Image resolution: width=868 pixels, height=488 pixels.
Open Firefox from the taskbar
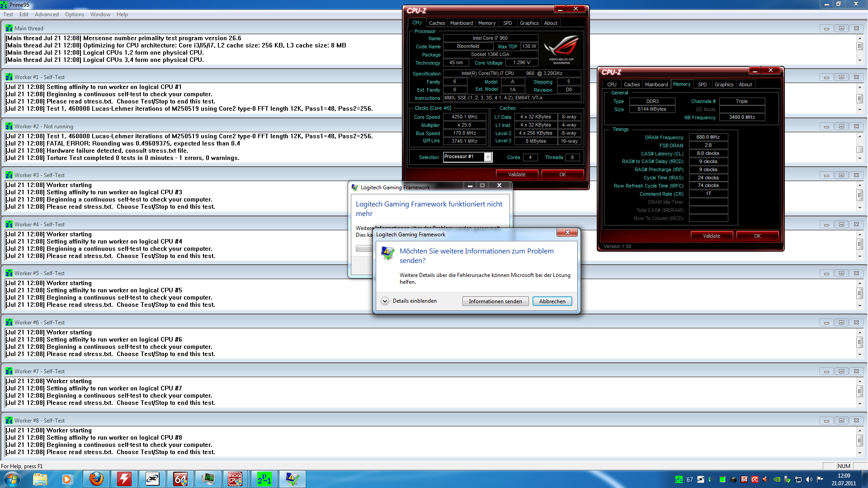pos(96,479)
